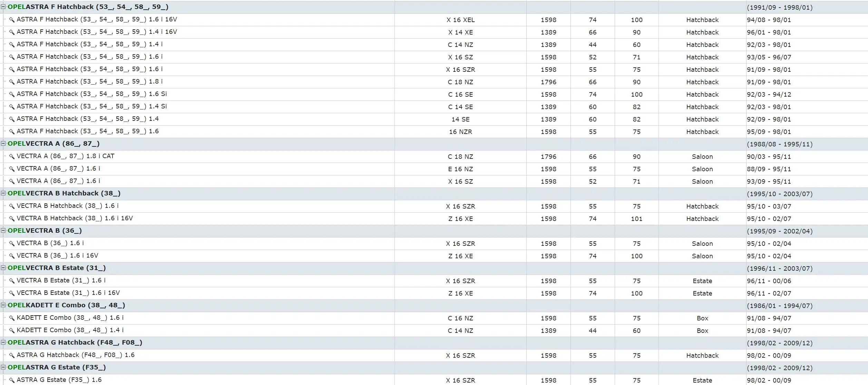Open the OPEL ASTRA G Estate (F35_) heading

tap(57, 367)
